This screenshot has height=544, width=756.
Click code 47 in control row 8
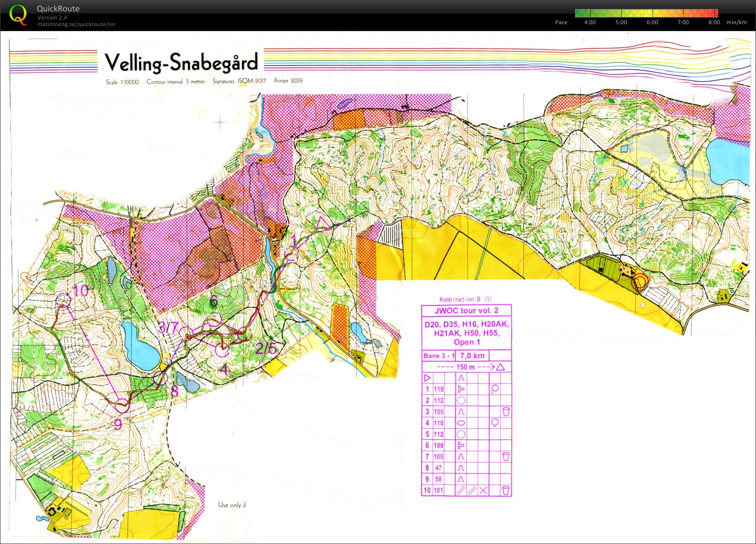pos(439,468)
